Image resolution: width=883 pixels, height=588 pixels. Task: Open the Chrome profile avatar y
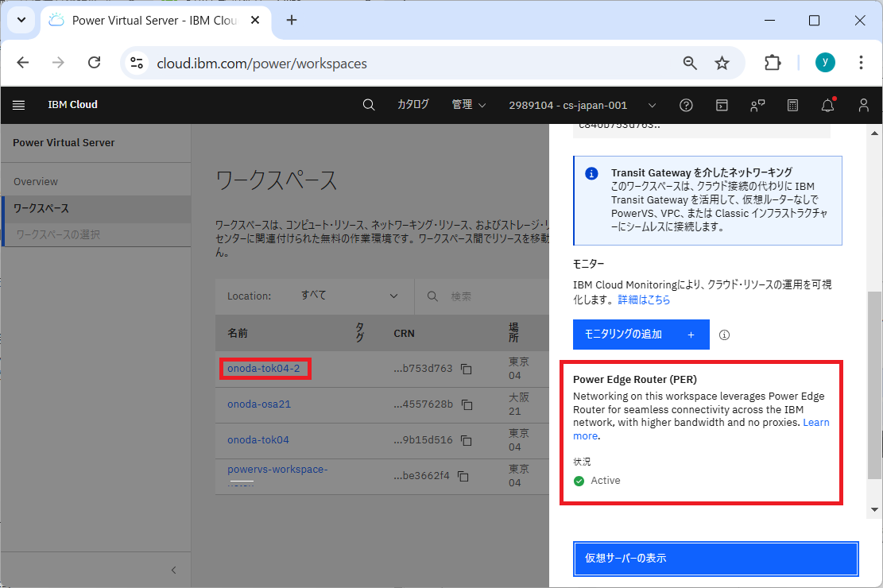point(825,63)
